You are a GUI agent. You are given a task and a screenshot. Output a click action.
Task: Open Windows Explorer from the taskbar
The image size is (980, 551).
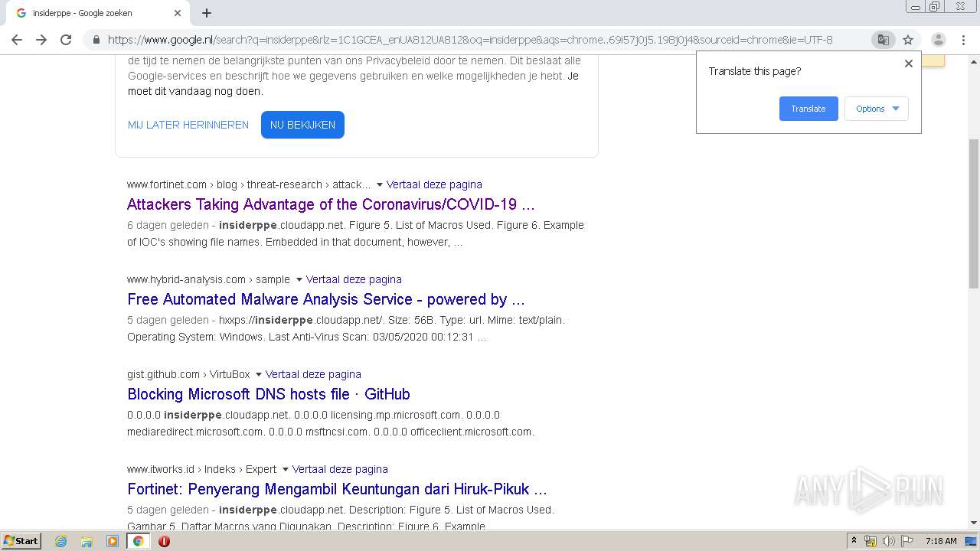click(87, 541)
